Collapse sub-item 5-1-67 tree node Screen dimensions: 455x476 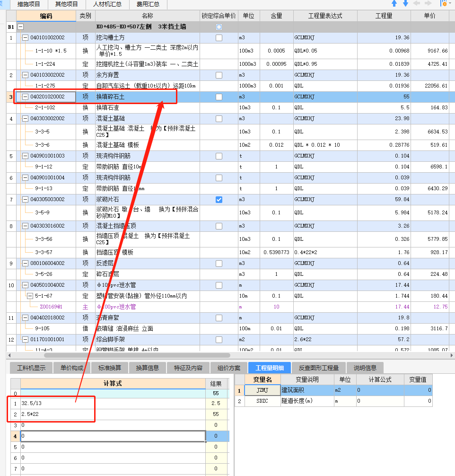click(x=30, y=296)
